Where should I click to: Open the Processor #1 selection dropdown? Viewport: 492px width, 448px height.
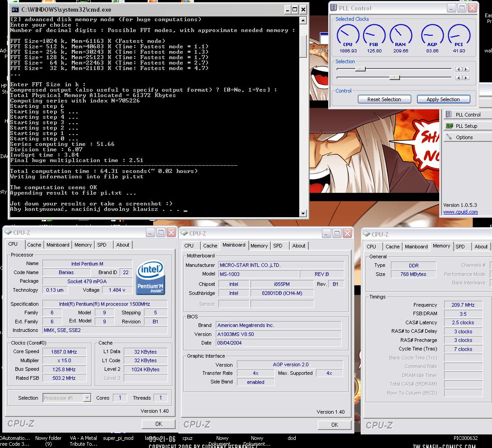coord(67,398)
